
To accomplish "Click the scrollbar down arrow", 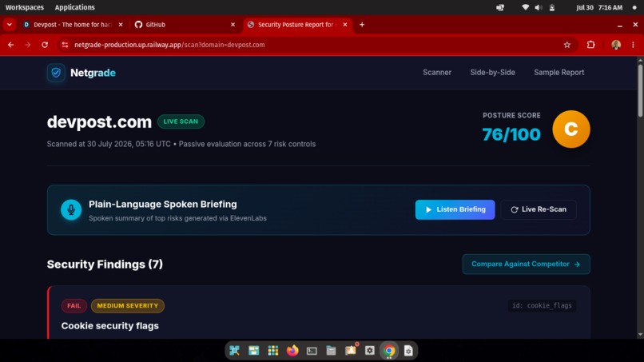I will click(x=640, y=335).
